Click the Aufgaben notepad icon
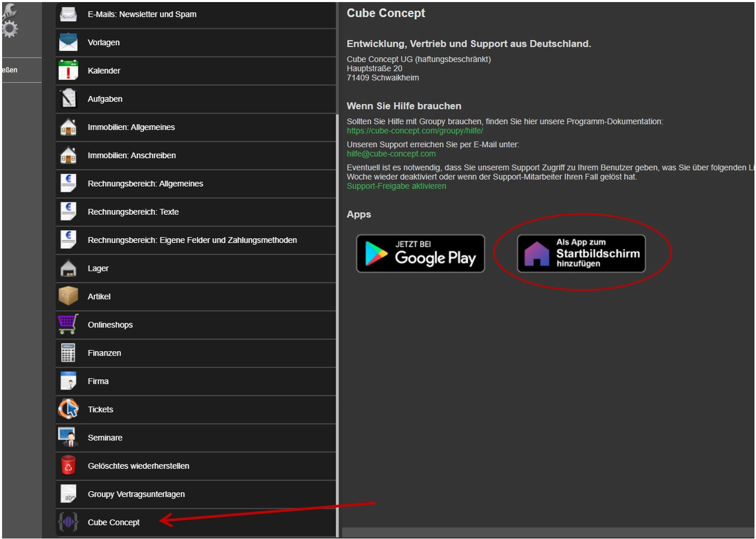Image resolution: width=756 pixels, height=539 pixels. 68,99
